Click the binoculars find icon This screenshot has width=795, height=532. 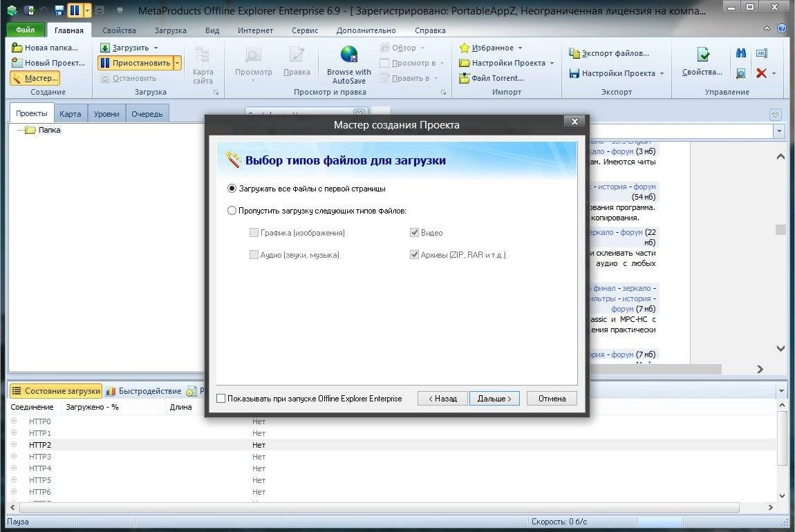tap(741, 53)
